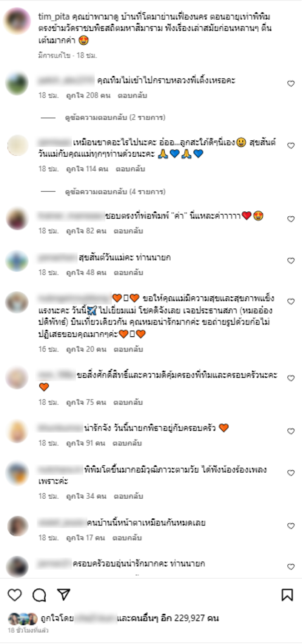The image size is (302, 644).
Task: Toggle like on the พี่พิมโตขึ้นมาก comment
Action: [291, 473]
